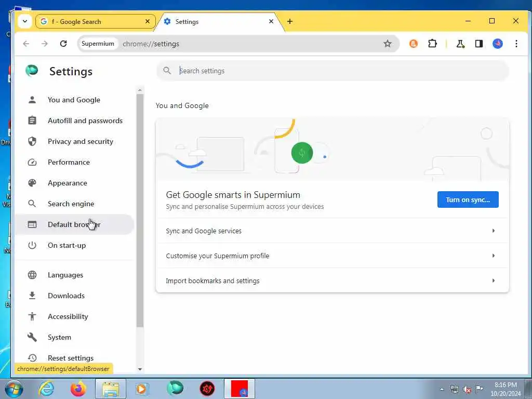This screenshot has height=399, width=532.
Task: Open a new tab with plus button
Action: click(290, 21)
